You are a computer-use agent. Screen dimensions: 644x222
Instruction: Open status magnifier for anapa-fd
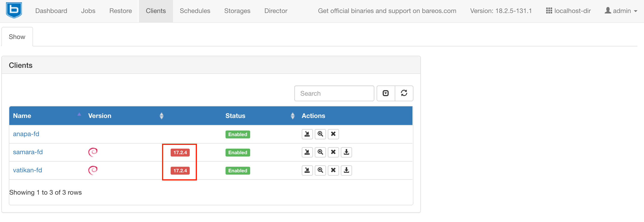[x=320, y=134]
